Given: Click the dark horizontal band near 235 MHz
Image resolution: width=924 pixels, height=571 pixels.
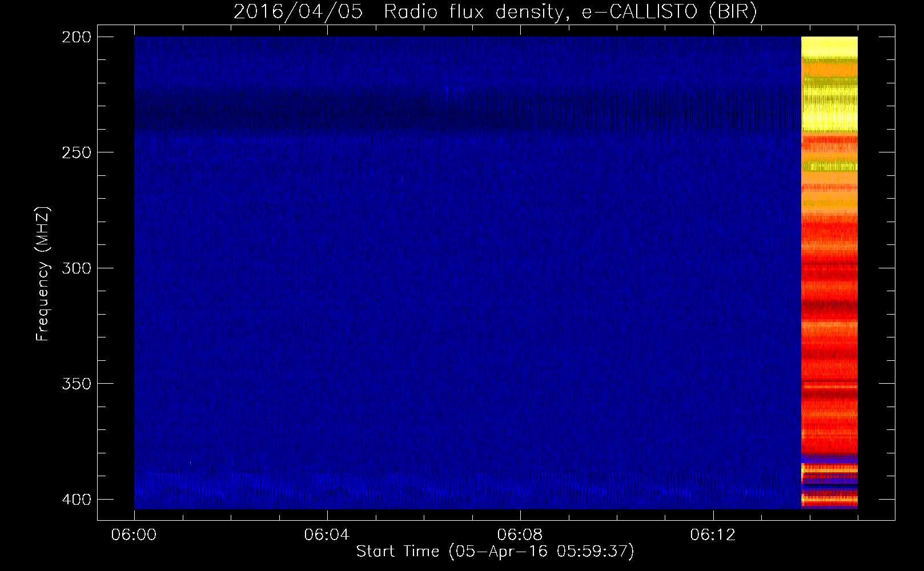Looking at the screenshot, I should (x=467, y=111).
